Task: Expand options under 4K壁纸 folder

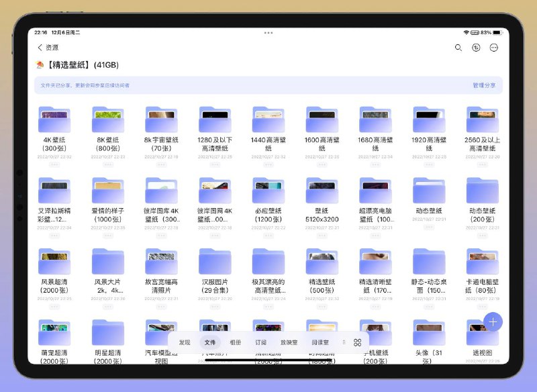Action: point(54,164)
